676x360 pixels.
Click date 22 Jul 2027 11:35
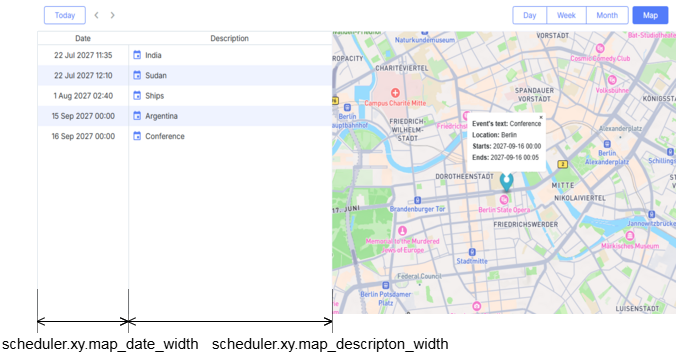coord(83,55)
